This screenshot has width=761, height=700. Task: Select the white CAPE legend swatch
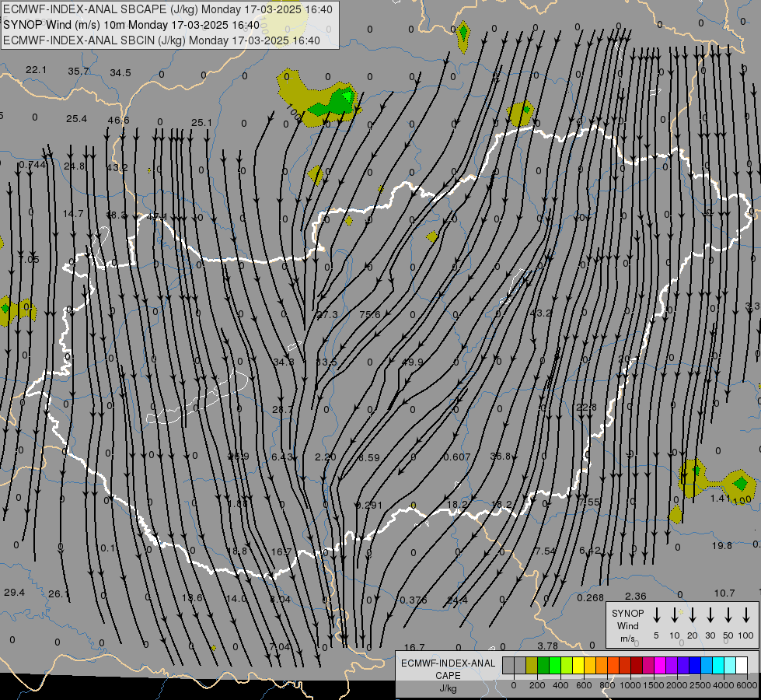(742, 666)
